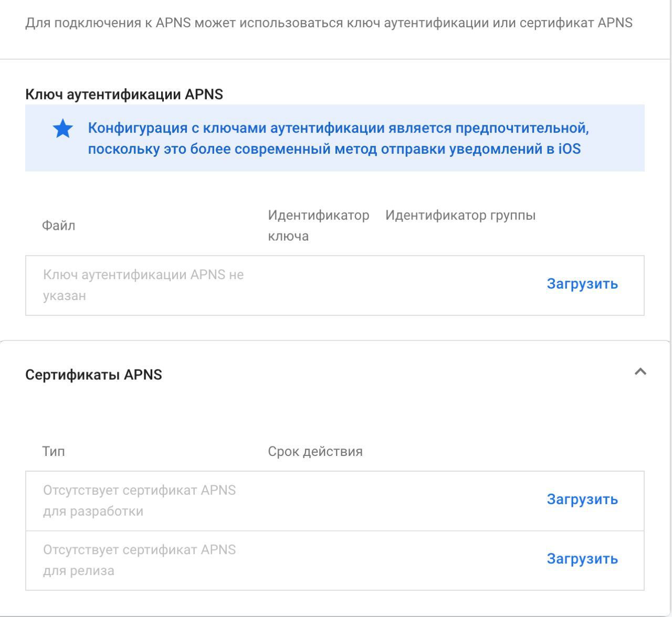The height and width of the screenshot is (617, 672).
Task: Click the Идентификатор ключа column header
Action: (x=318, y=226)
